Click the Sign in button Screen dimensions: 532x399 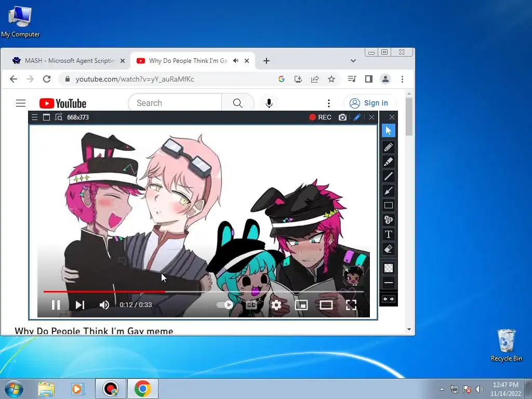tap(369, 103)
